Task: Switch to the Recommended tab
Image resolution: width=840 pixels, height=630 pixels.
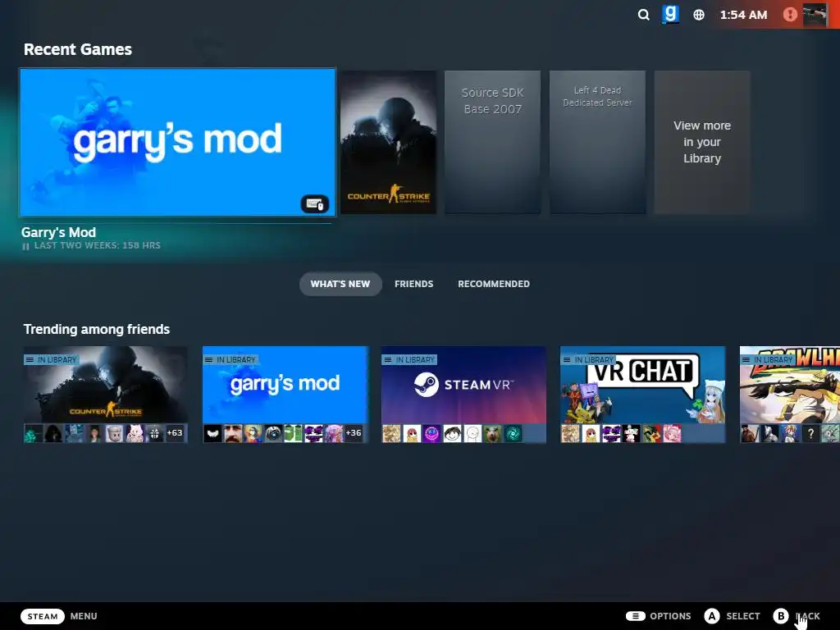Action: [493, 284]
